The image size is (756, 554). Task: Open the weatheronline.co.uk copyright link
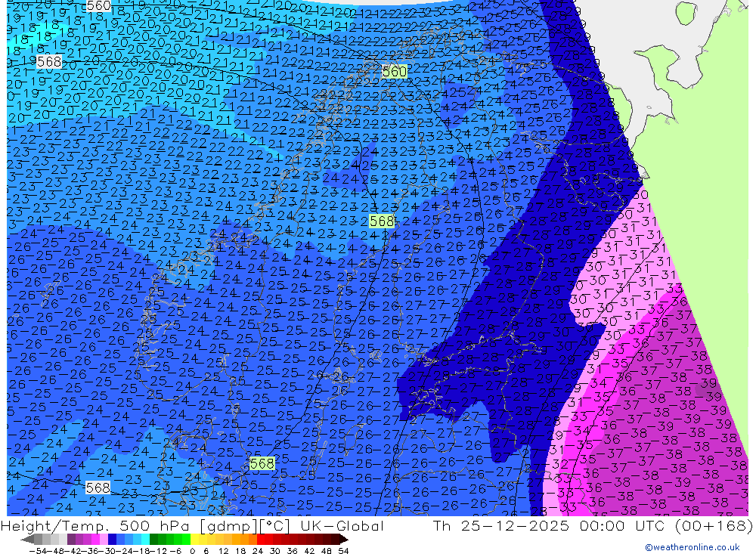692,547
